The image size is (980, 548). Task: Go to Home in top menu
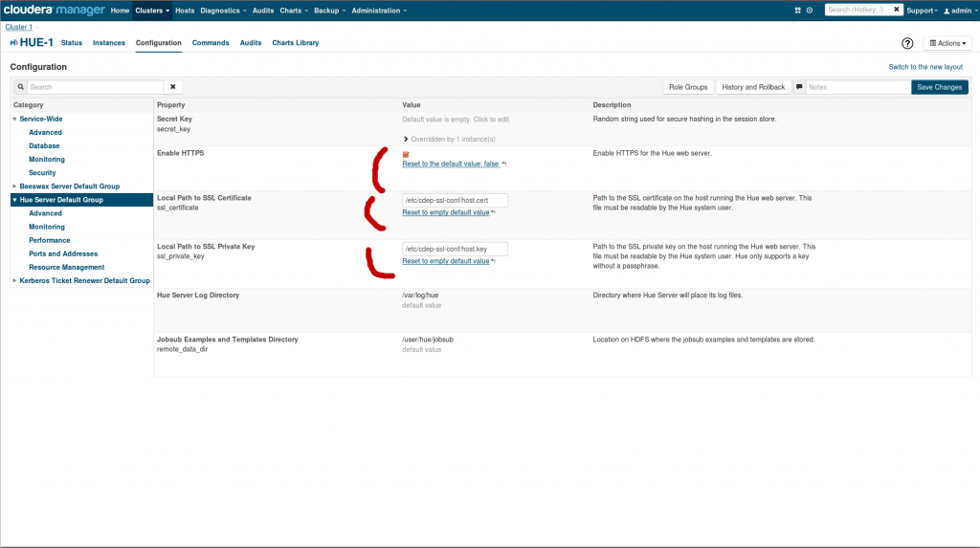(120, 11)
